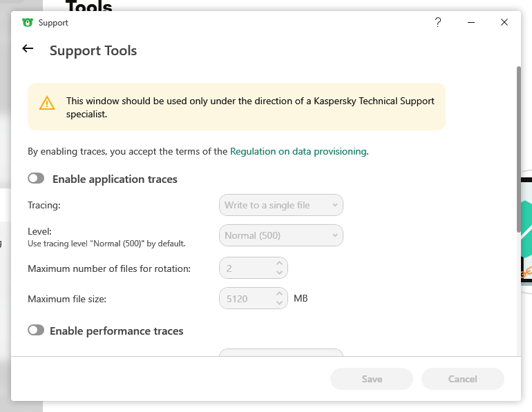This screenshot has width=532, height=412.
Task: Expand the Level 'Normal (500)' dropdown
Action: [x=281, y=235]
